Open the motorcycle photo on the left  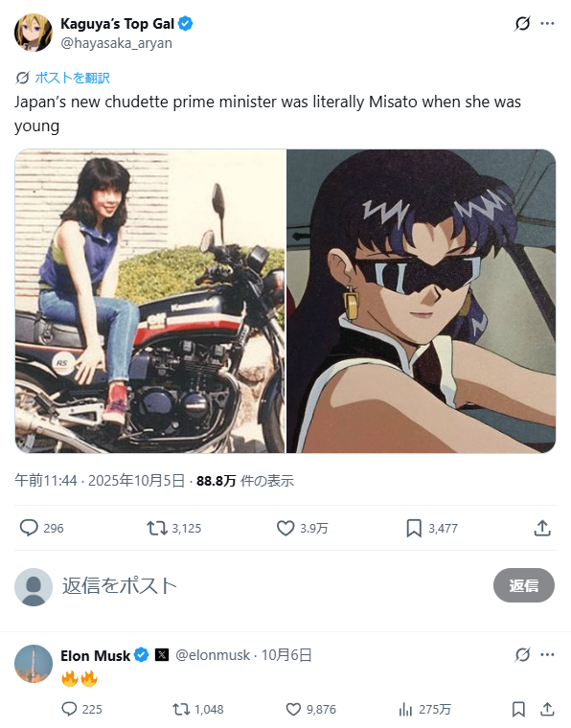(150, 301)
